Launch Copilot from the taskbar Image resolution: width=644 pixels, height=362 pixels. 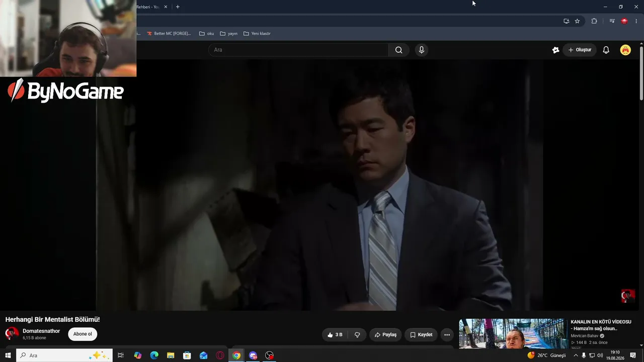pos(138,355)
